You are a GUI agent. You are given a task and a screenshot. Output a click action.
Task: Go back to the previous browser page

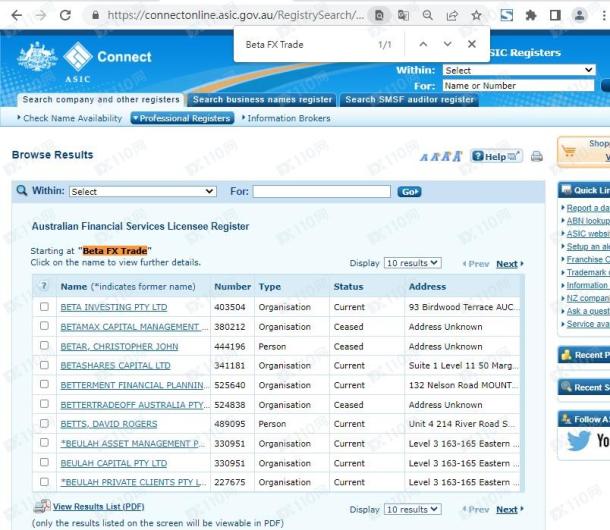point(17,16)
